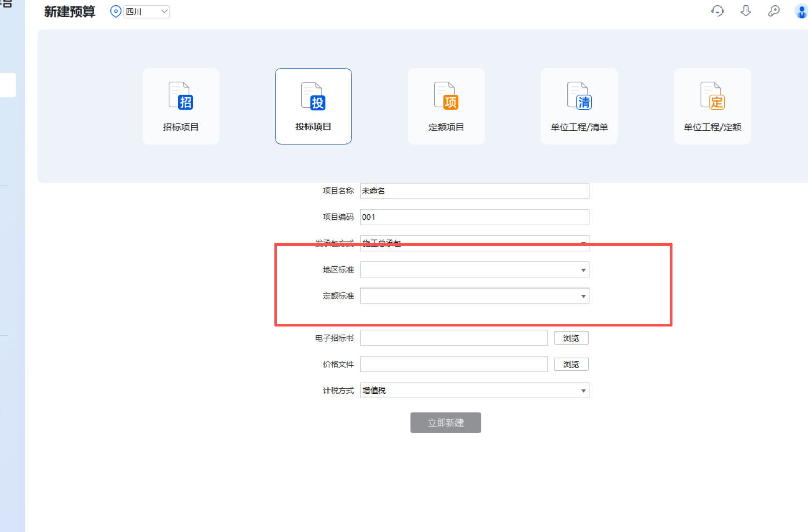Open the 计税方式 dropdown showing 增值税
This screenshot has width=808, height=532.
coord(475,390)
